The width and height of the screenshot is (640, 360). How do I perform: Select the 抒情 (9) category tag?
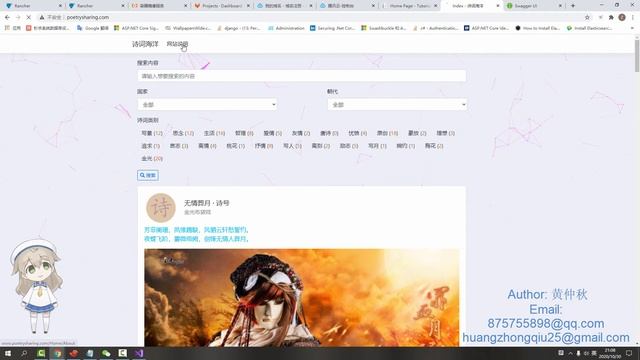(x=264, y=146)
